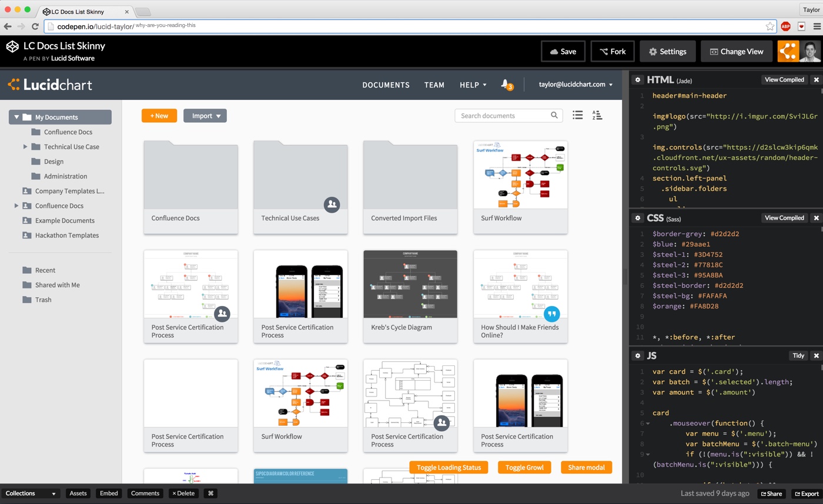Switch to the TEAM section
The image size is (823, 504).
(x=434, y=85)
